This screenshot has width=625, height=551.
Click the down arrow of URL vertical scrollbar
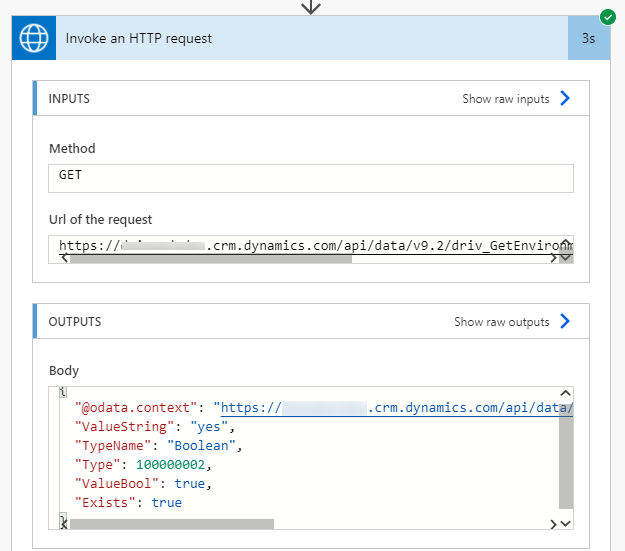click(x=566, y=258)
